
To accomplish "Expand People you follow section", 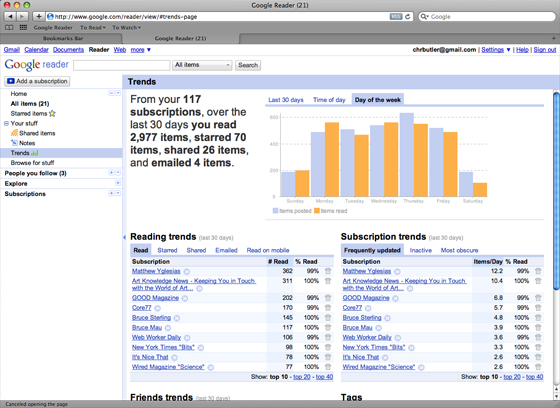I will pos(111,173).
